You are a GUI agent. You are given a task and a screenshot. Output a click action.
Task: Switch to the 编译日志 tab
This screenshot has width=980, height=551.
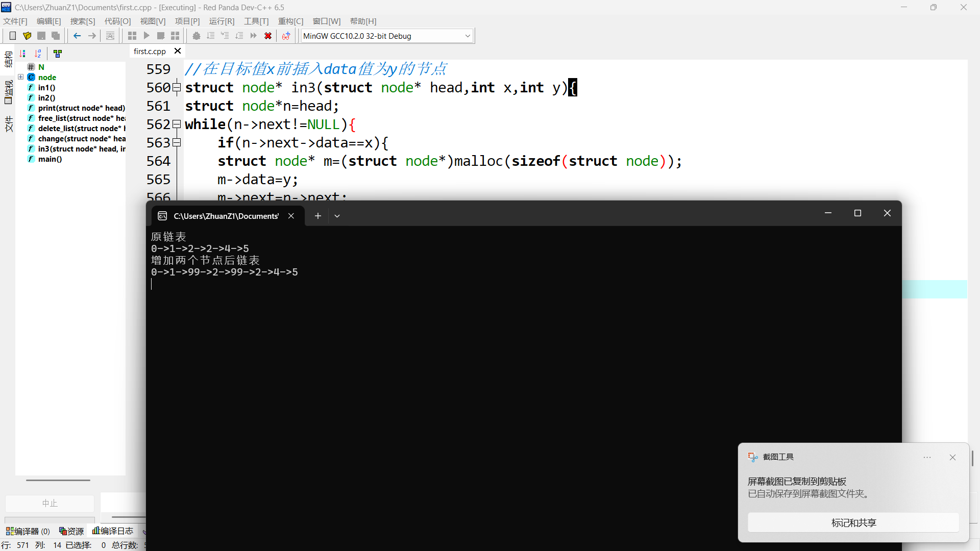tap(113, 531)
